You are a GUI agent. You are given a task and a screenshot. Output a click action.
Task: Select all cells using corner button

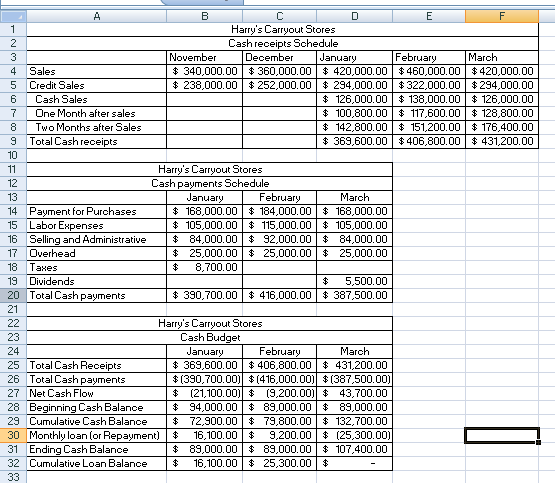[x=13, y=16]
